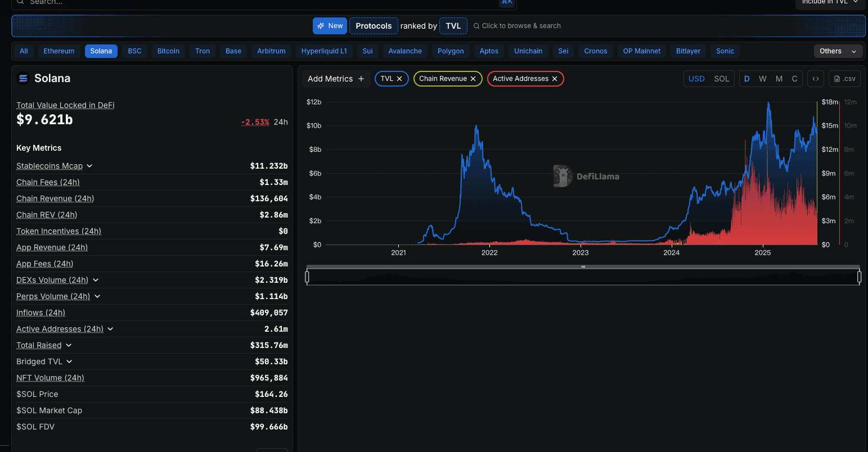Select the Arbitrum chain tab
Screen dimensions: 868x452
271,51
